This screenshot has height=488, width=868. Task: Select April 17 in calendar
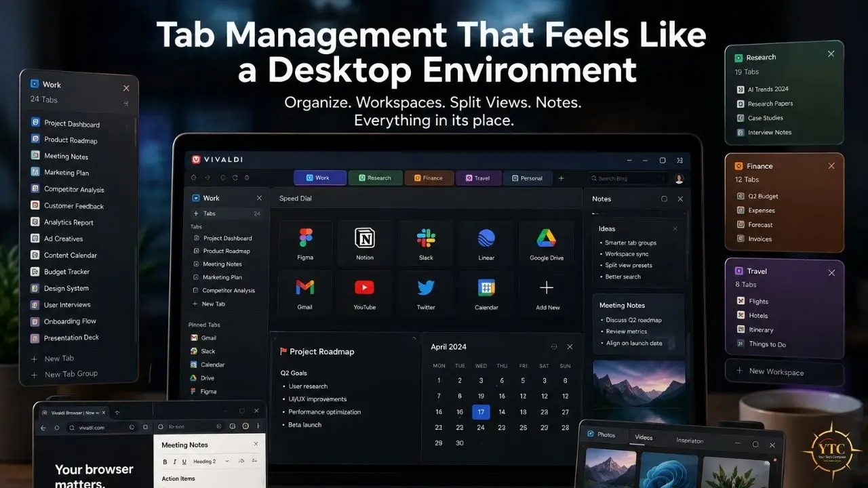pyautogui.click(x=481, y=411)
